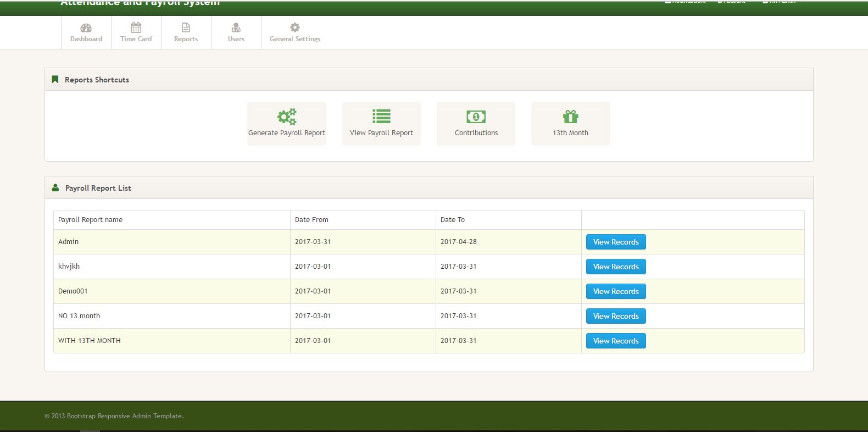Image resolution: width=868 pixels, height=432 pixels.
Task: Click the Date From column header
Action: click(x=363, y=220)
